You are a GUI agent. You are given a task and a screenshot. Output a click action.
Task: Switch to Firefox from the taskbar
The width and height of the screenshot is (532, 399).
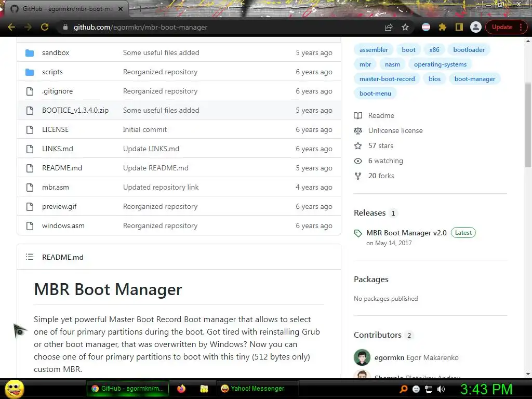coord(181,389)
